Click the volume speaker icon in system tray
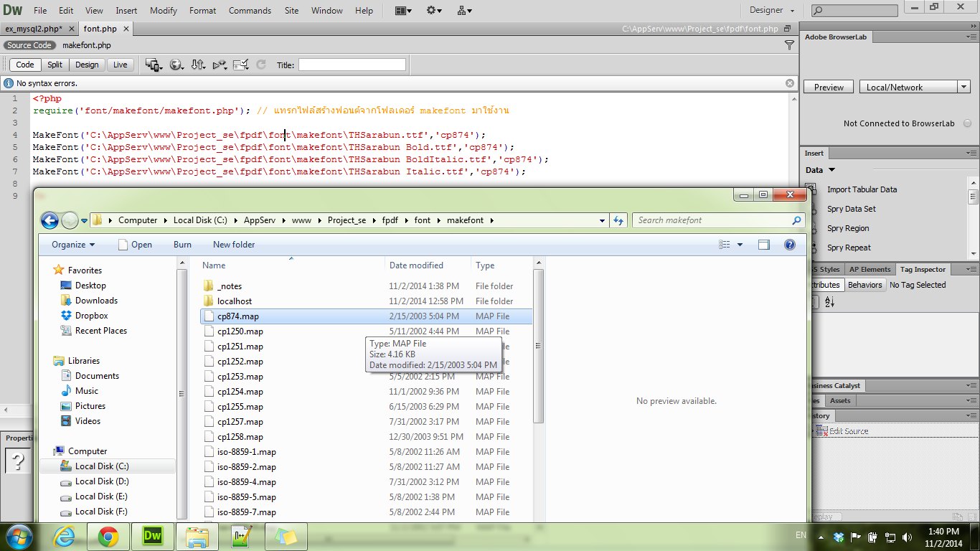This screenshot has height=551, width=980. [x=908, y=537]
